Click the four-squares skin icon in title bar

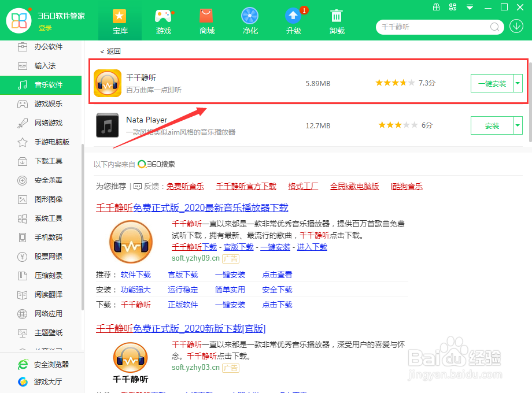pyautogui.click(x=453, y=7)
